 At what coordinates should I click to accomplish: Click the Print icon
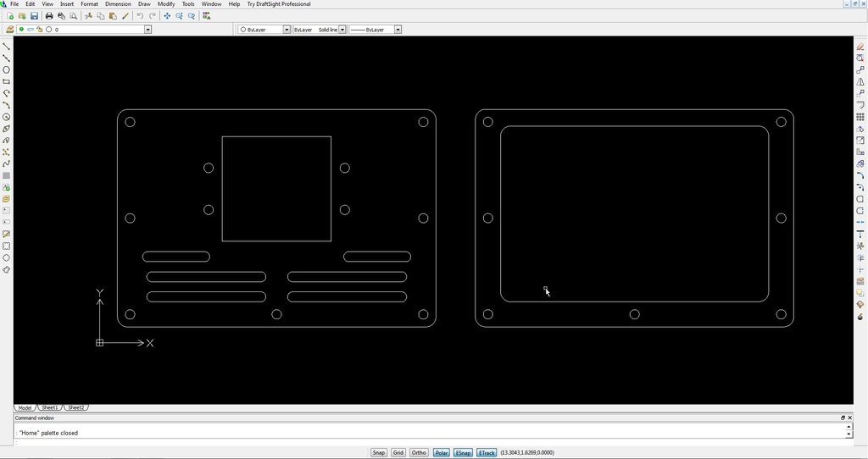click(x=49, y=16)
